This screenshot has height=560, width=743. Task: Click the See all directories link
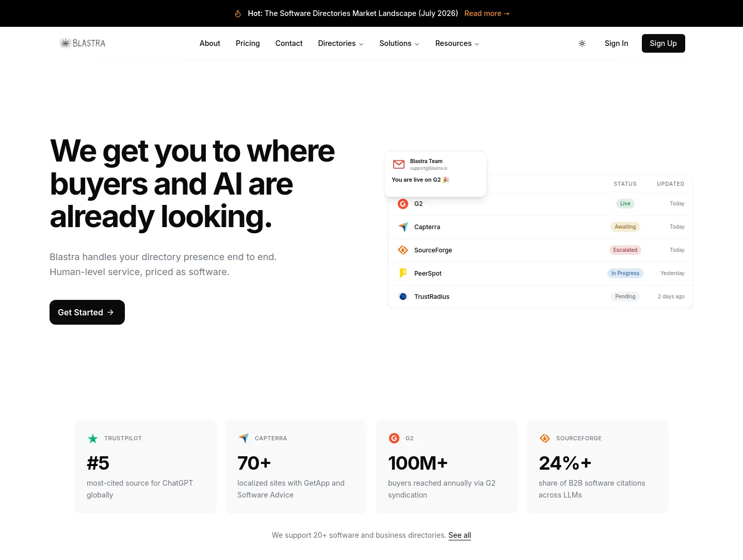pos(460,535)
